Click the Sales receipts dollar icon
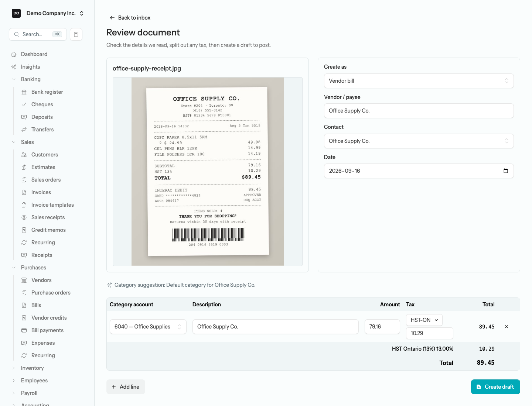This screenshot has height=406, width=532. click(24, 217)
